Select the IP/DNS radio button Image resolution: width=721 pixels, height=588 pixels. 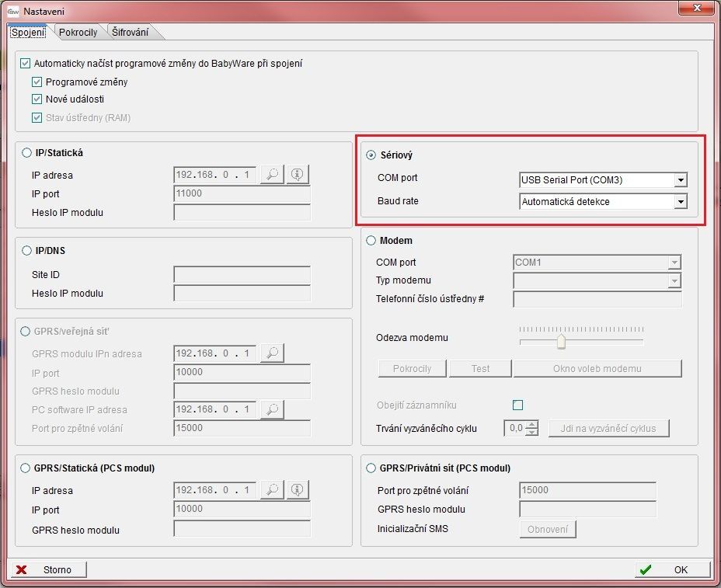(x=27, y=251)
